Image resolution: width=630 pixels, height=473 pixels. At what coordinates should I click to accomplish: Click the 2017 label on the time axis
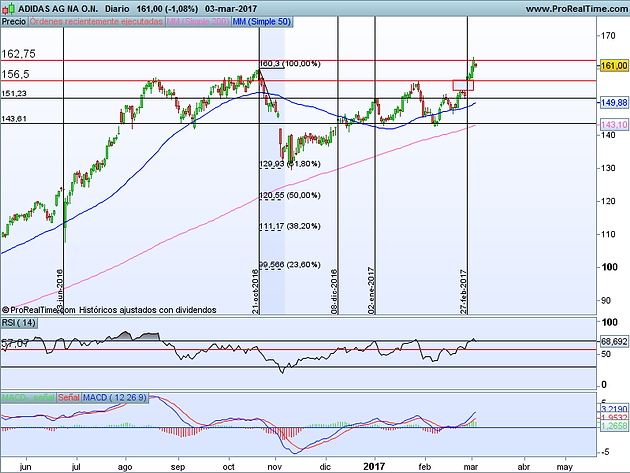374,466
